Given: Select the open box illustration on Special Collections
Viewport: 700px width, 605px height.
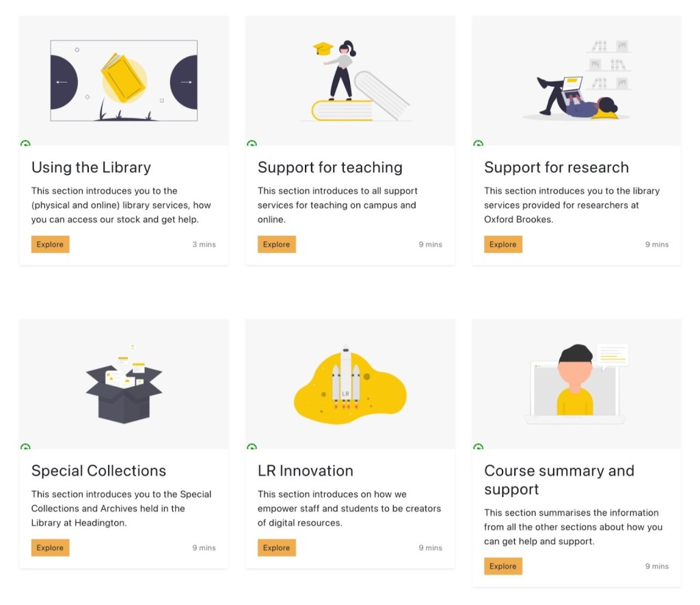Looking at the screenshot, I should 123,386.
